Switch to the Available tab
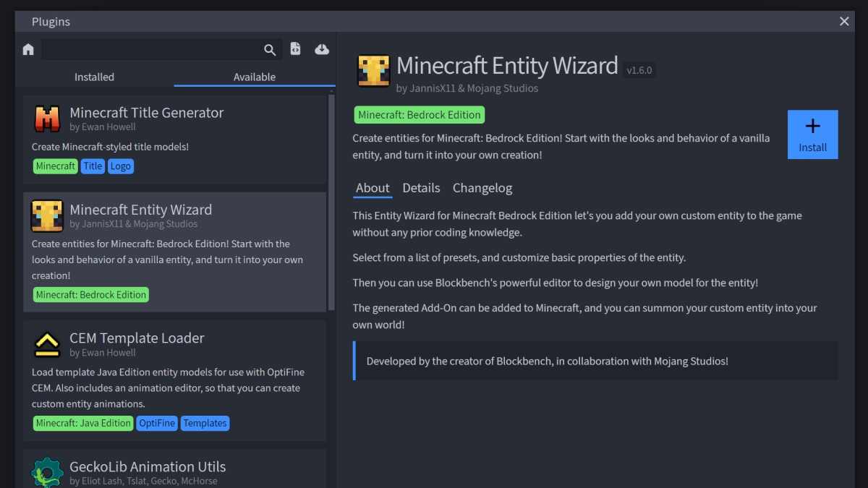Image resolution: width=868 pixels, height=488 pixels. [x=255, y=77]
